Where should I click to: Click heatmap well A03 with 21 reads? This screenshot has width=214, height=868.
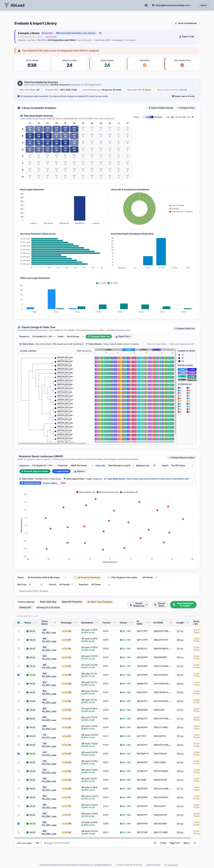click(x=47, y=129)
